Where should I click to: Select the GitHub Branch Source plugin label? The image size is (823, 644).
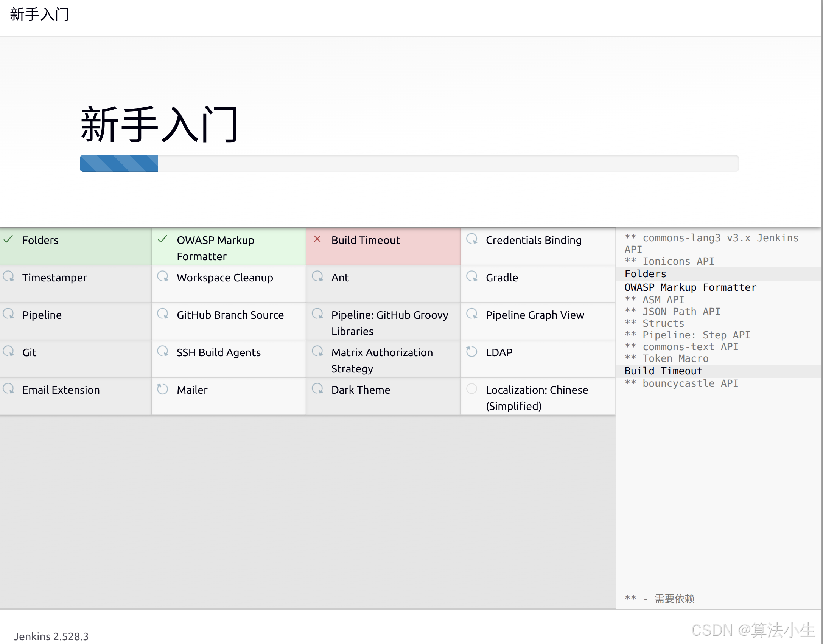click(230, 315)
